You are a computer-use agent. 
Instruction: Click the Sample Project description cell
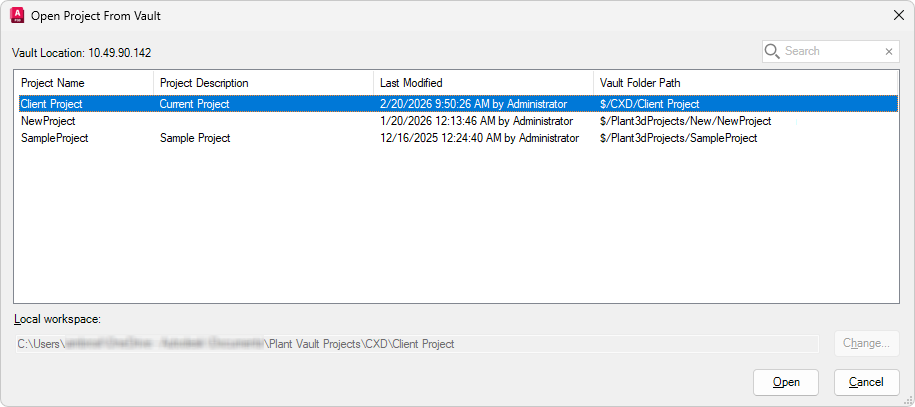tap(195, 138)
